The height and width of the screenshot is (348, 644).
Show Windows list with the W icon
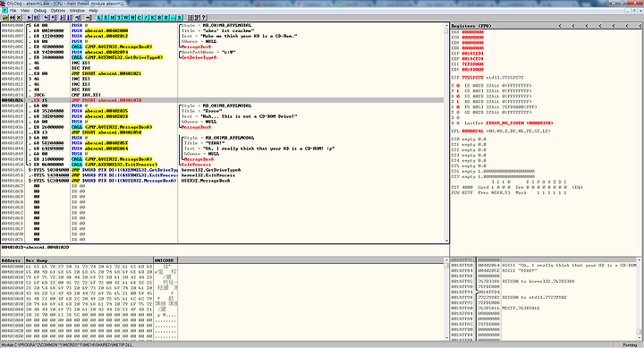click(x=126, y=18)
